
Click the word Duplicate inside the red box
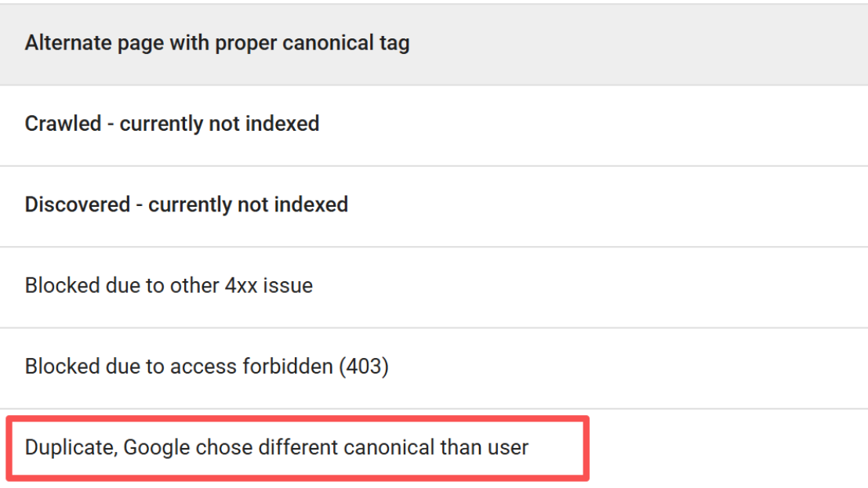coord(71,447)
